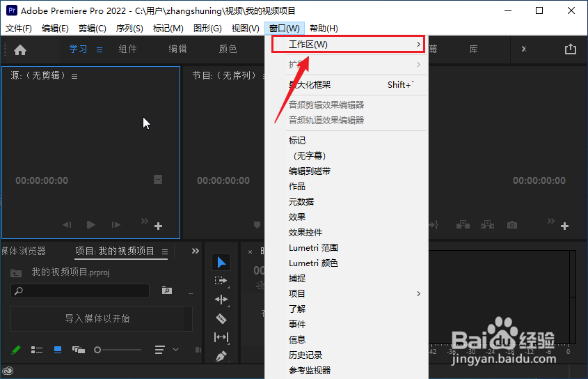This screenshot has width=588, height=379.
Task: Open the Project panel menu icon
Action: 165,252
